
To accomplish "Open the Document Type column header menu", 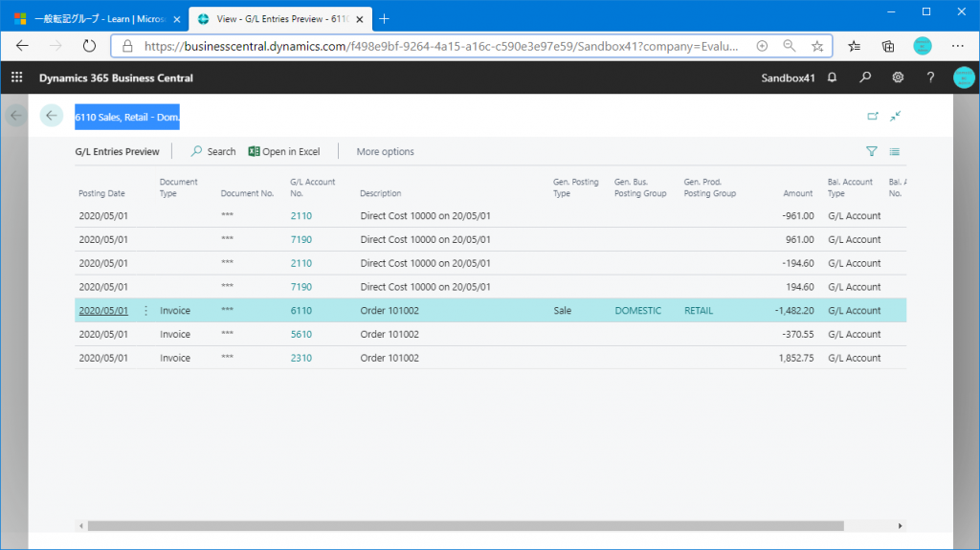I will pyautogui.click(x=178, y=187).
